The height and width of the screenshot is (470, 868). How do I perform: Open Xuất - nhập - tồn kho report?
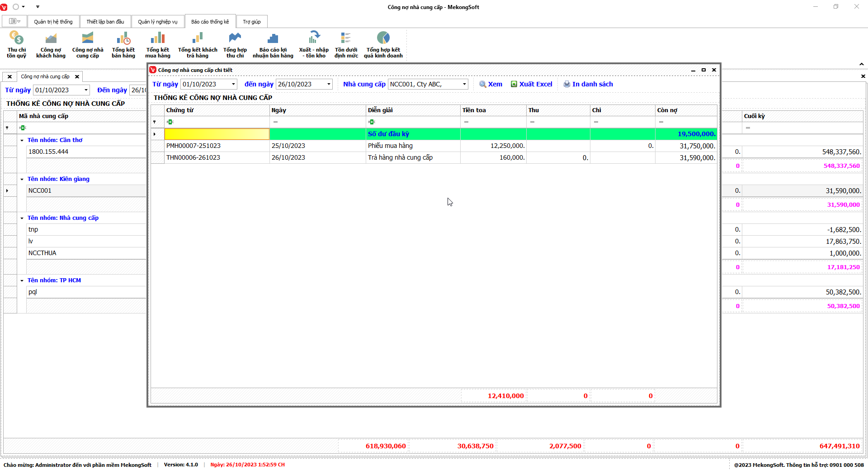coord(314,44)
